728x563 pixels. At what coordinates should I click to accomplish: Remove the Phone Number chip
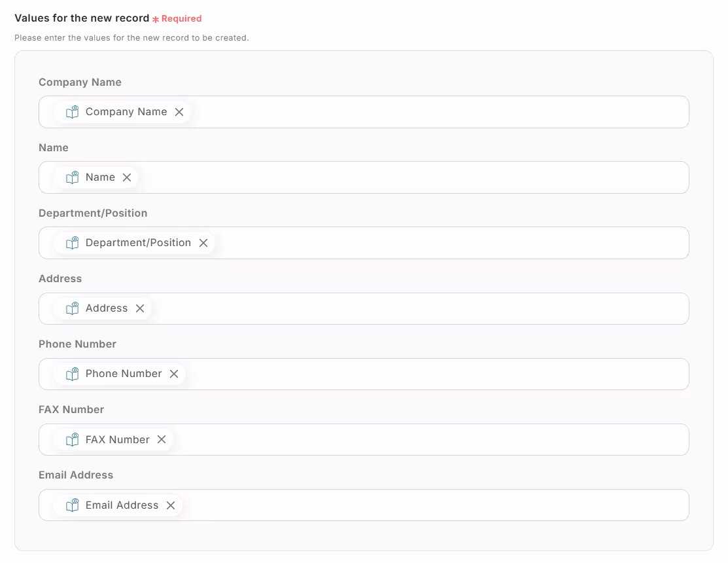173,374
